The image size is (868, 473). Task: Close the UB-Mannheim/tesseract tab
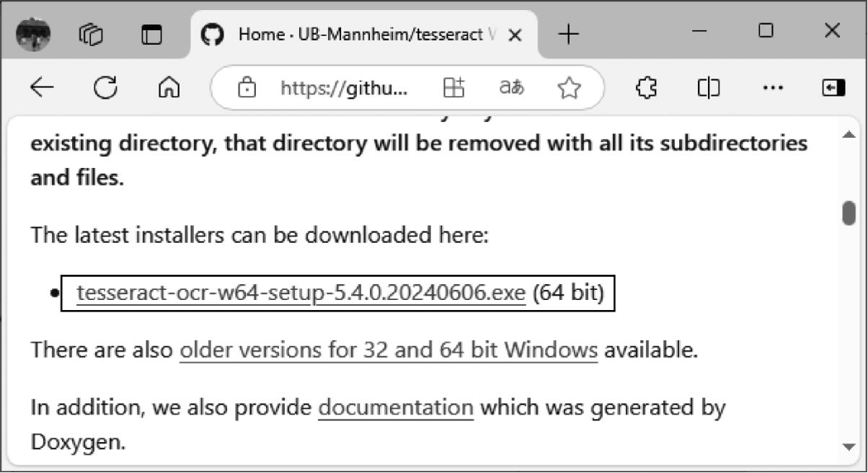[x=515, y=35]
